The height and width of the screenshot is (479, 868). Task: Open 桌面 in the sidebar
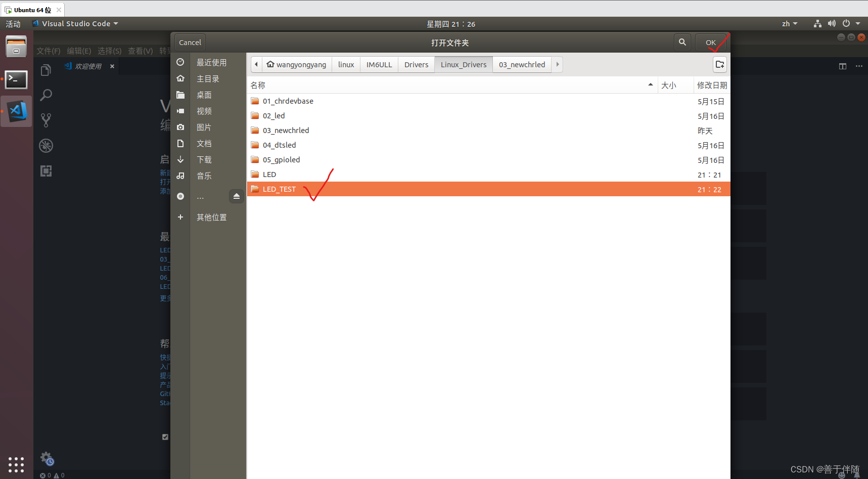pyautogui.click(x=208, y=95)
